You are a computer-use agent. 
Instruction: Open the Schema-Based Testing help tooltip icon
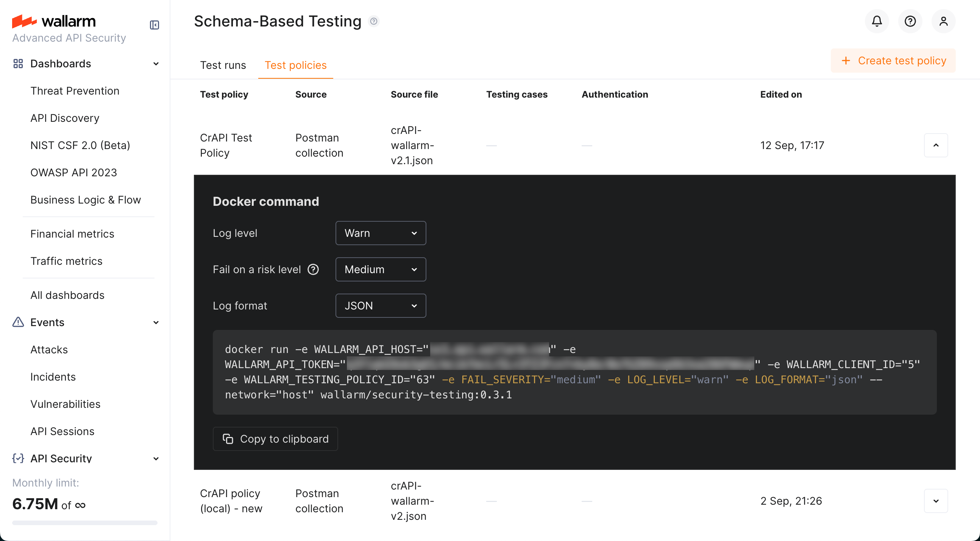tap(374, 21)
